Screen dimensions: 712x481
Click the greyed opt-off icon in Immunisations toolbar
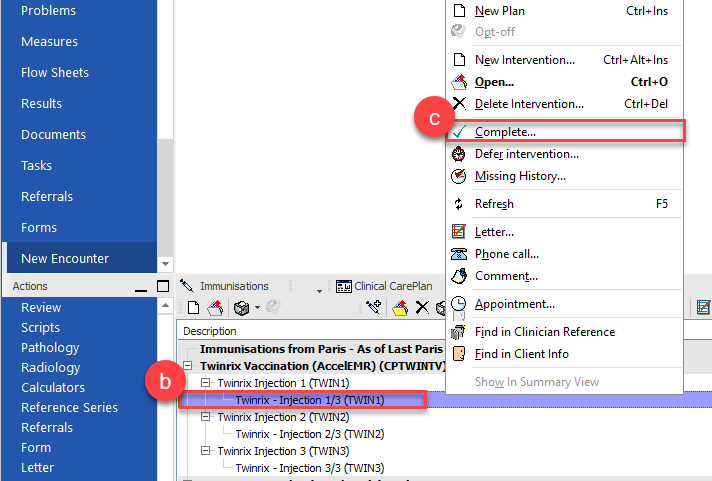[273, 307]
